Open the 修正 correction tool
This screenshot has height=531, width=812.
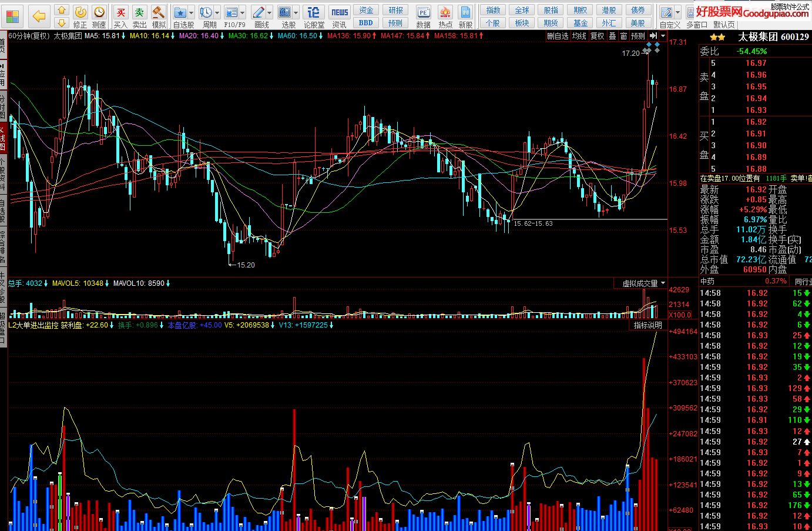(80, 16)
